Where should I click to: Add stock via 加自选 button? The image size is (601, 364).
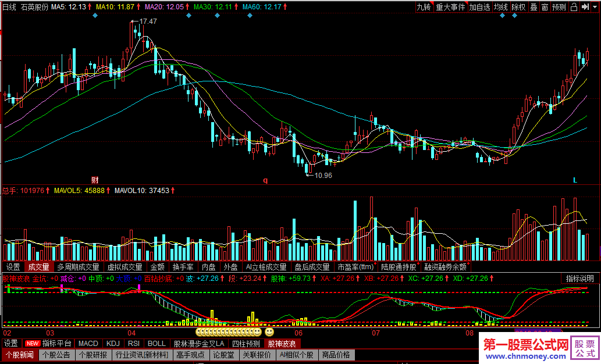pyautogui.click(x=479, y=7)
